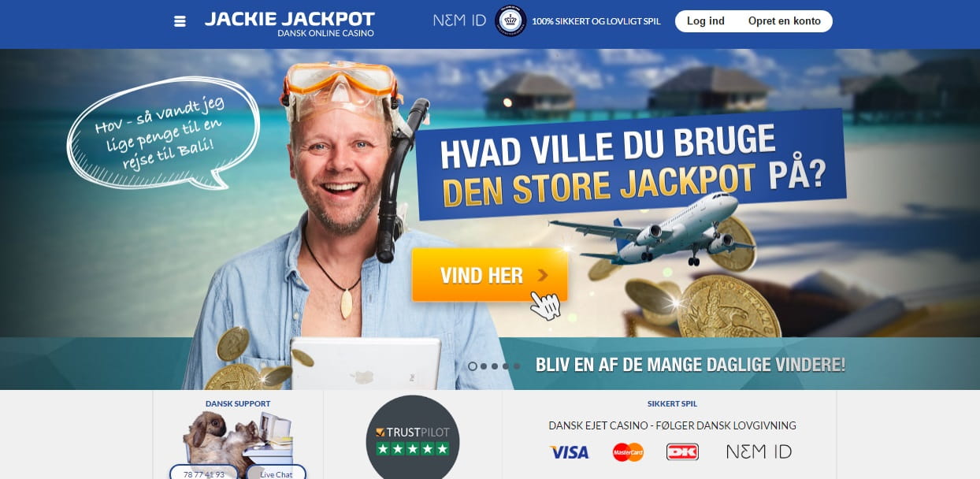The height and width of the screenshot is (479, 980).
Task: Select the third carousel slide dot
Action: coord(495,366)
